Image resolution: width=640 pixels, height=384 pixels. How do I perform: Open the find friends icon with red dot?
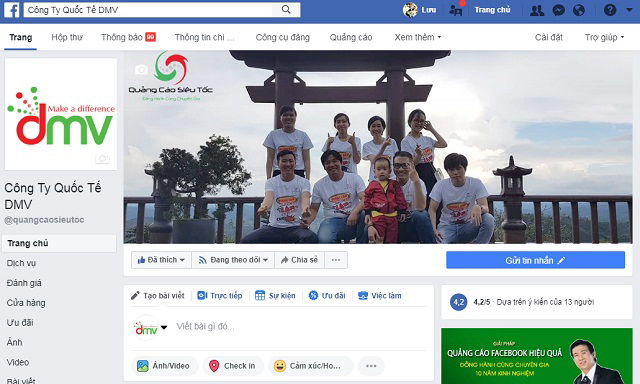coord(456,10)
